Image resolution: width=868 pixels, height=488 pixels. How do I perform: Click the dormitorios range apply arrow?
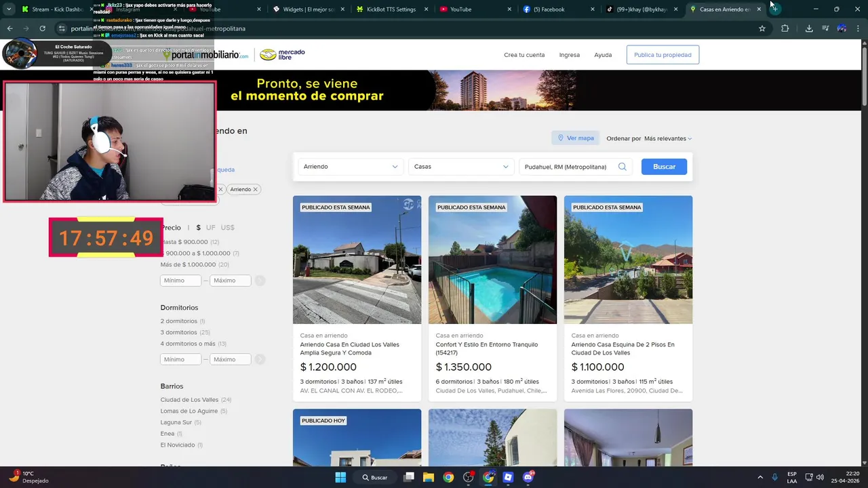click(x=260, y=359)
